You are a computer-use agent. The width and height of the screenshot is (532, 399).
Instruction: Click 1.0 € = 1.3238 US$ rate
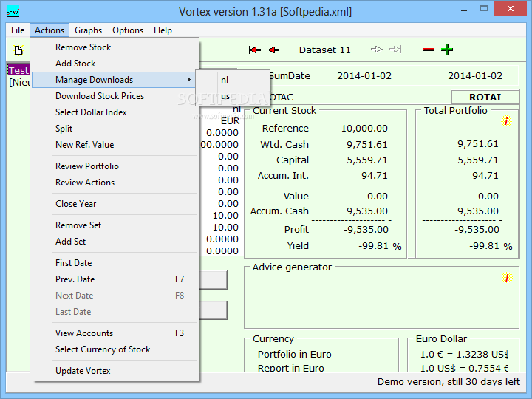point(464,354)
